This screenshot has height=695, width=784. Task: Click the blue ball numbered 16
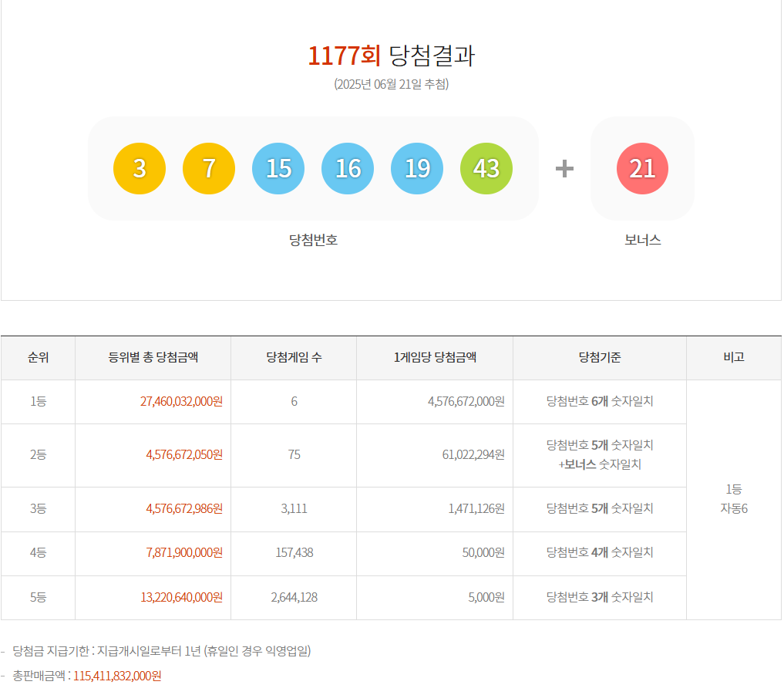click(x=347, y=168)
